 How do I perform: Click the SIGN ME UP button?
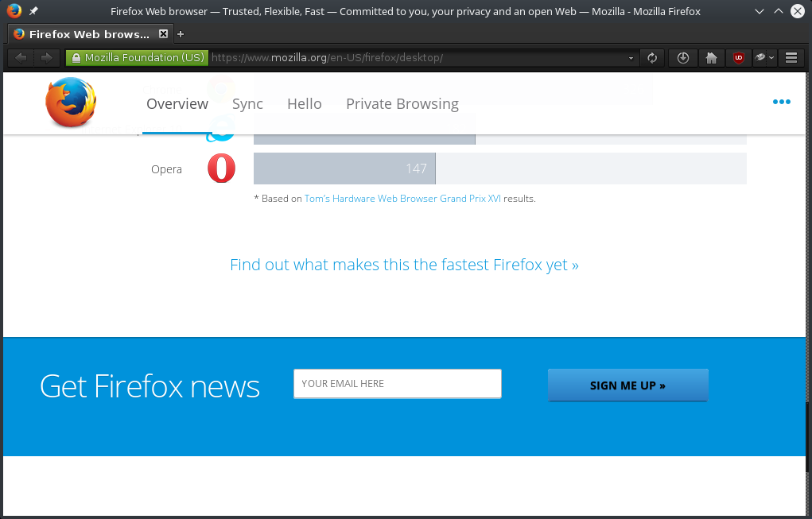[x=627, y=385]
